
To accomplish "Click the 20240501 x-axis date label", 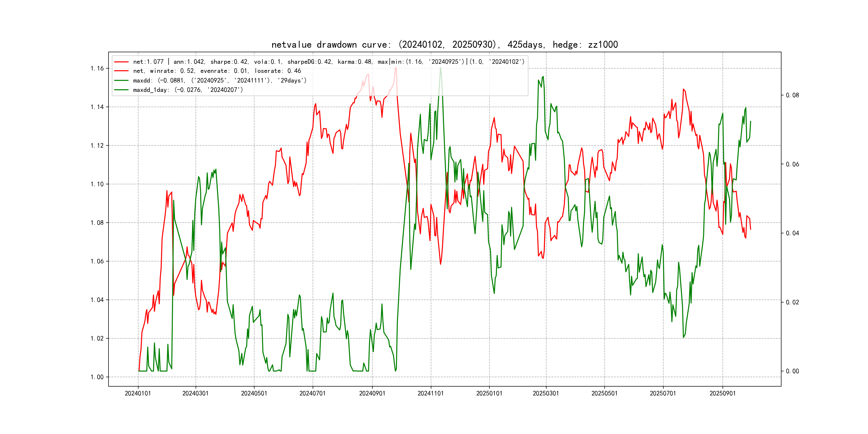I will point(254,393).
